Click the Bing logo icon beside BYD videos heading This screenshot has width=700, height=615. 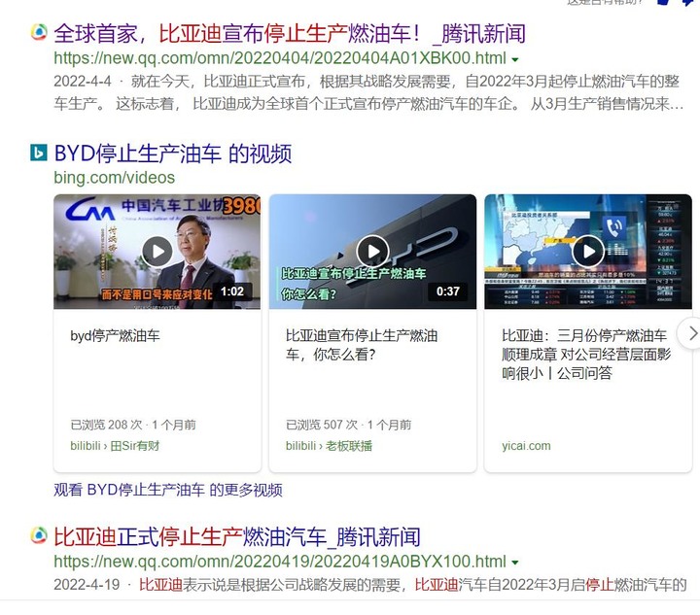pos(38,153)
